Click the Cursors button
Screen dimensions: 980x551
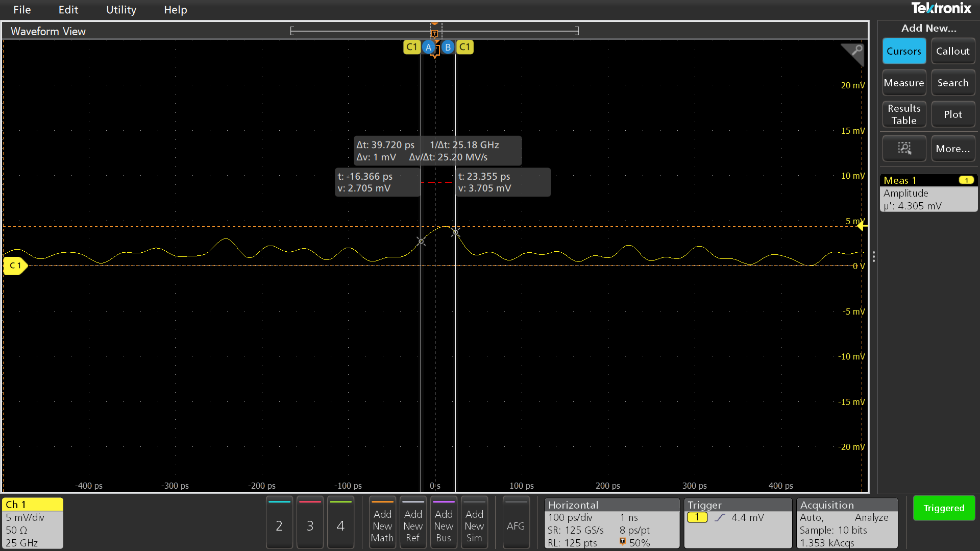(x=904, y=51)
